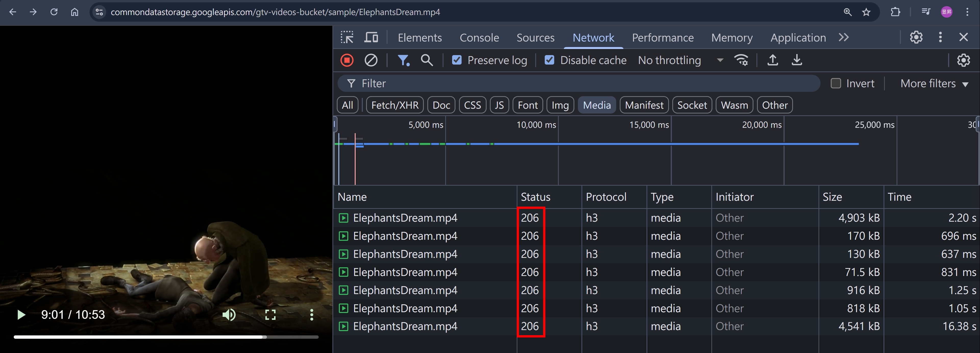The width and height of the screenshot is (980, 353).
Task: Switch to the Console tab
Action: (x=479, y=38)
